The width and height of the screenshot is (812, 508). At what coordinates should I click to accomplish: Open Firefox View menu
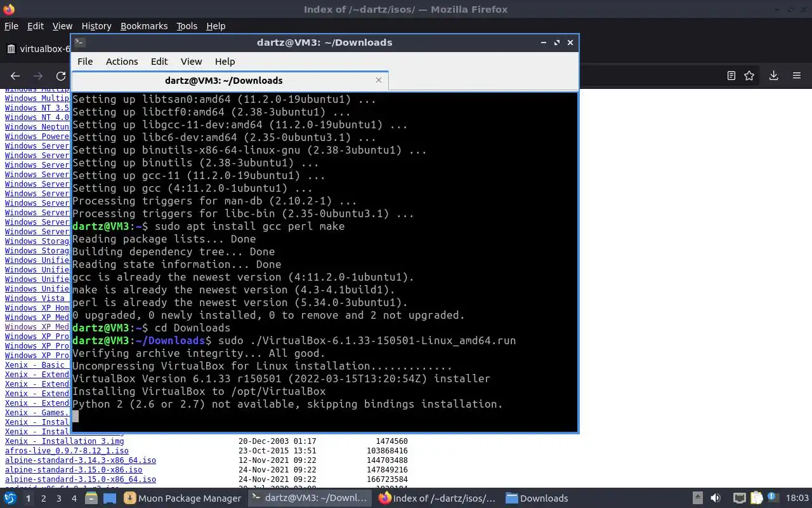62,26
